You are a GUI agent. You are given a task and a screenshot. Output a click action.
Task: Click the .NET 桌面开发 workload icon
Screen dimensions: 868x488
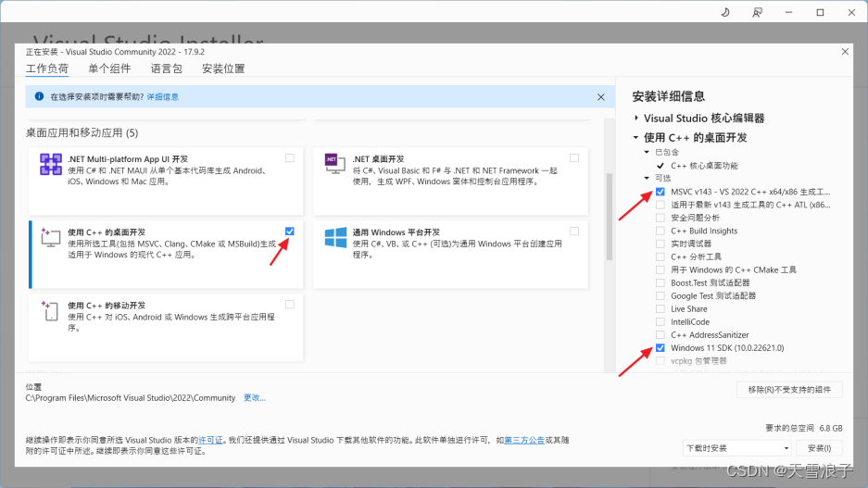coord(335,164)
